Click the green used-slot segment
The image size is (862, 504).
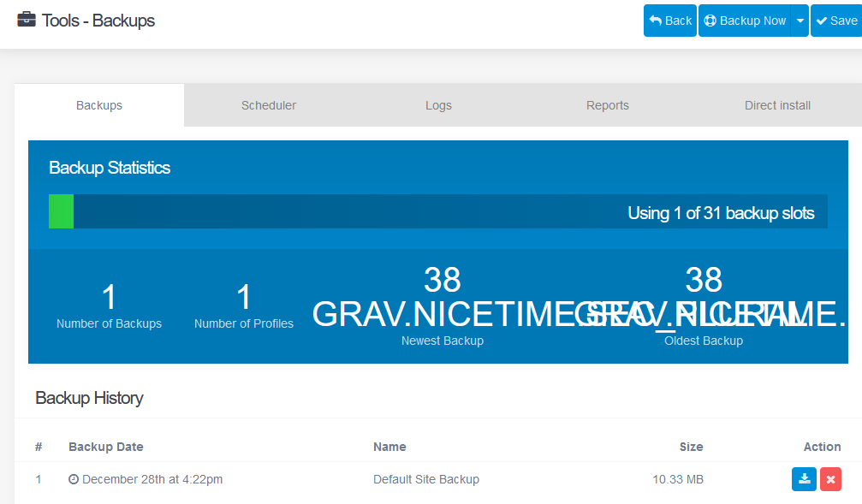(61, 211)
